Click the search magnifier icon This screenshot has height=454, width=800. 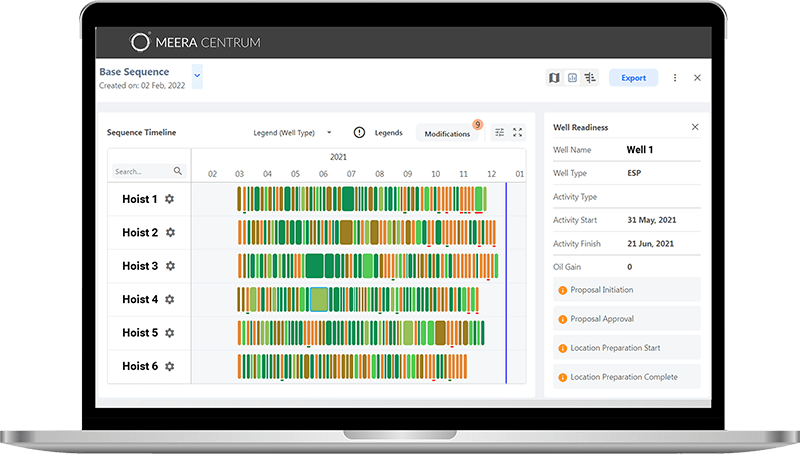tap(178, 171)
